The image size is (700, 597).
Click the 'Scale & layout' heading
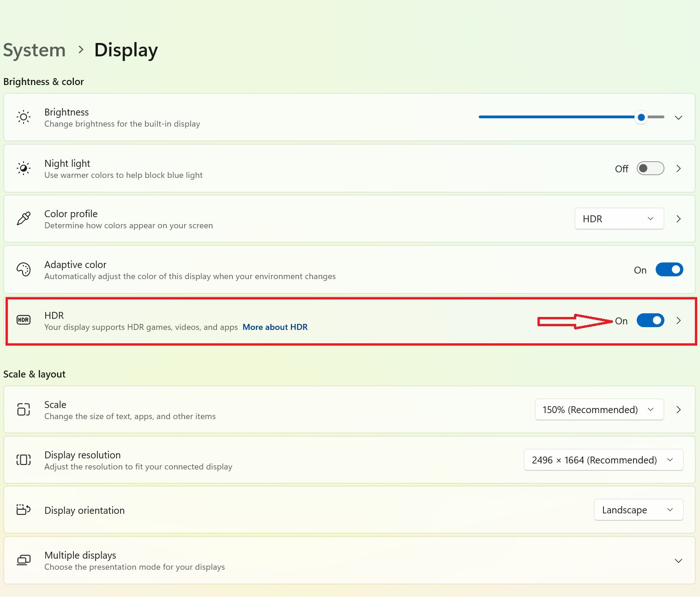pos(35,374)
